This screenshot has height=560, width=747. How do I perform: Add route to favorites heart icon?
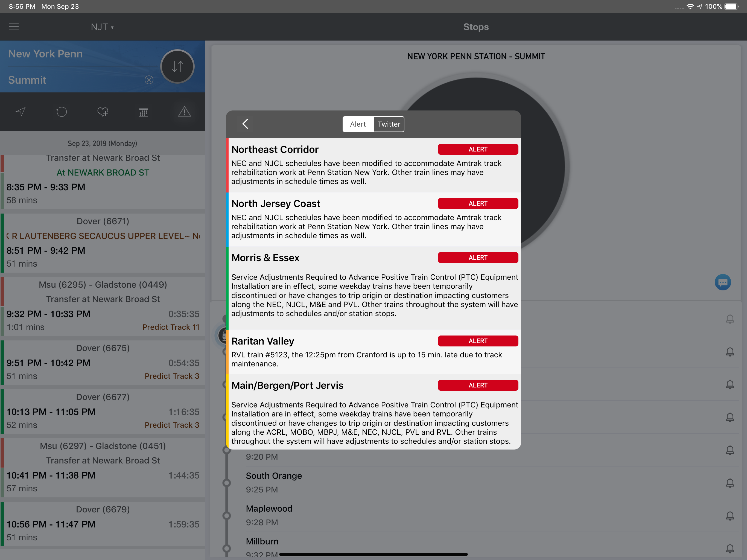(103, 112)
